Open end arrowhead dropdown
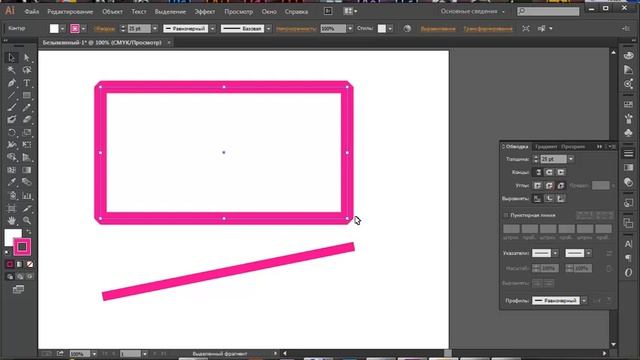Image resolution: width=640 pixels, height=360 pixels. tap(588, 253)
